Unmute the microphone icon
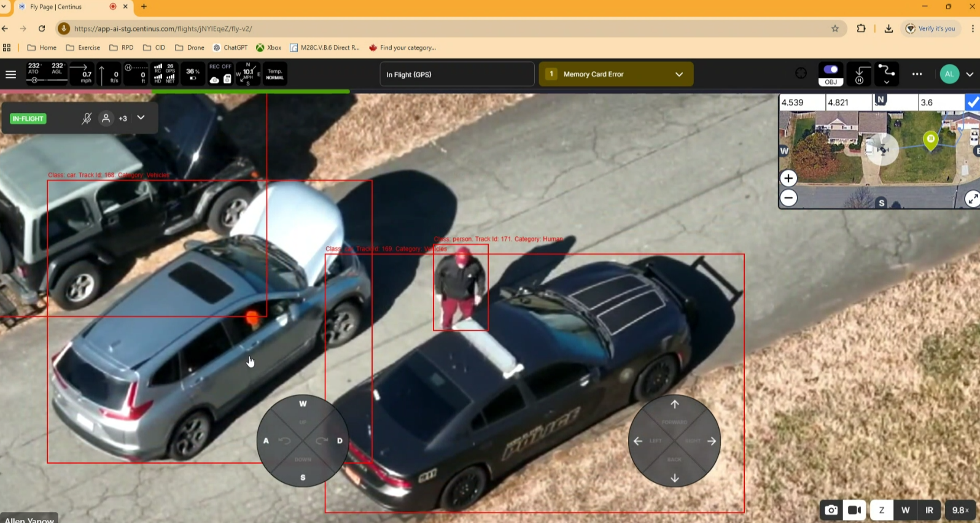This screenshot has height=523, width=980. pyautogui.click(x=87, y=118)
